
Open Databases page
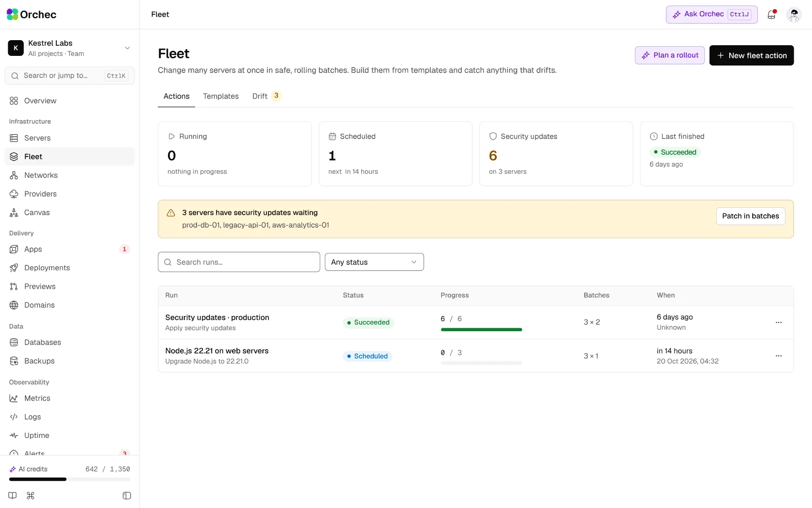point(70,342)
